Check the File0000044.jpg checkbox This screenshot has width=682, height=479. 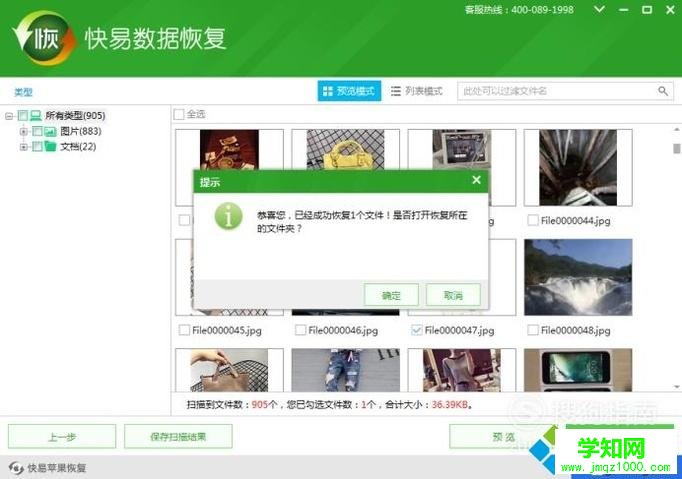(533, 221)
